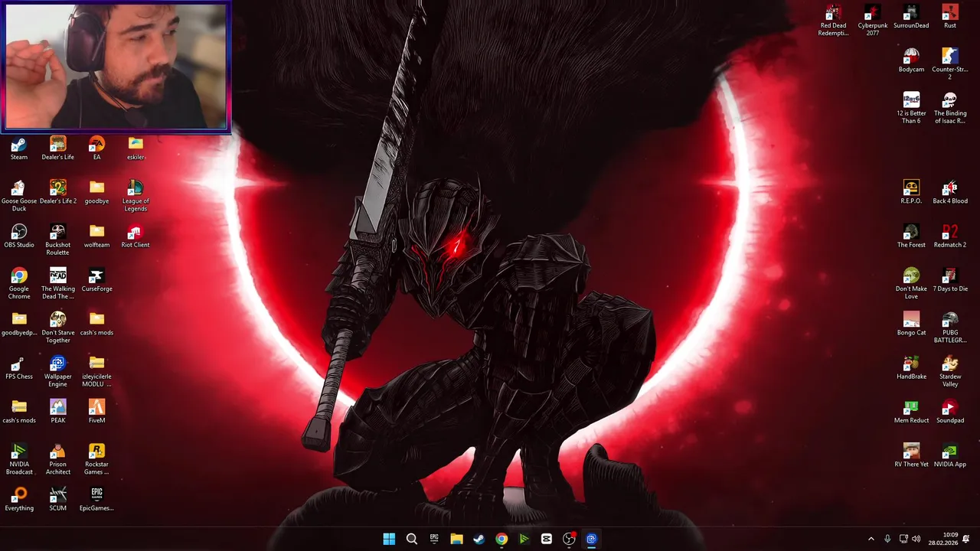Show hidden system tray icons
The width and height of the screenshot is (980, 551).
click(x=871, y=539)
